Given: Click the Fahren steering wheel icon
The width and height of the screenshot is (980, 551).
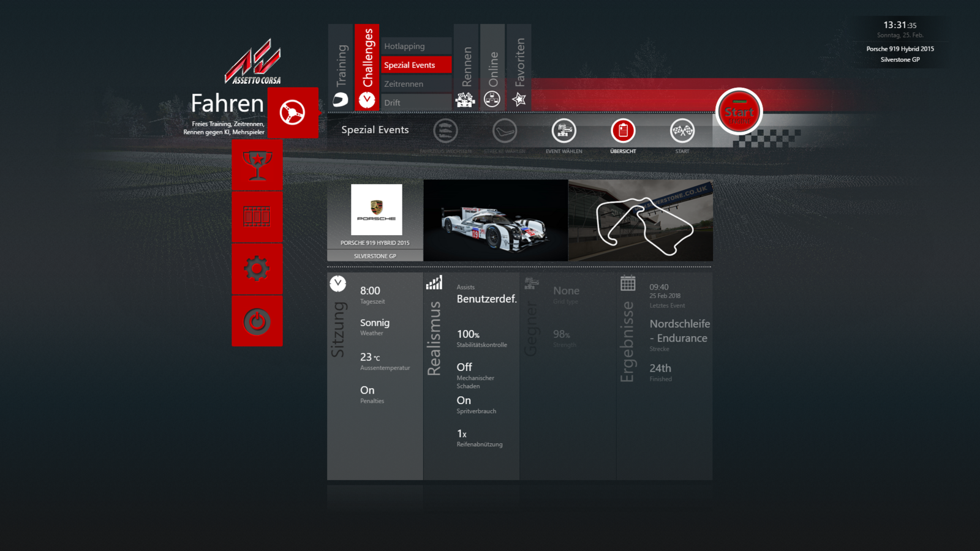Looking at the screenshot, I should tap(293, 113).
